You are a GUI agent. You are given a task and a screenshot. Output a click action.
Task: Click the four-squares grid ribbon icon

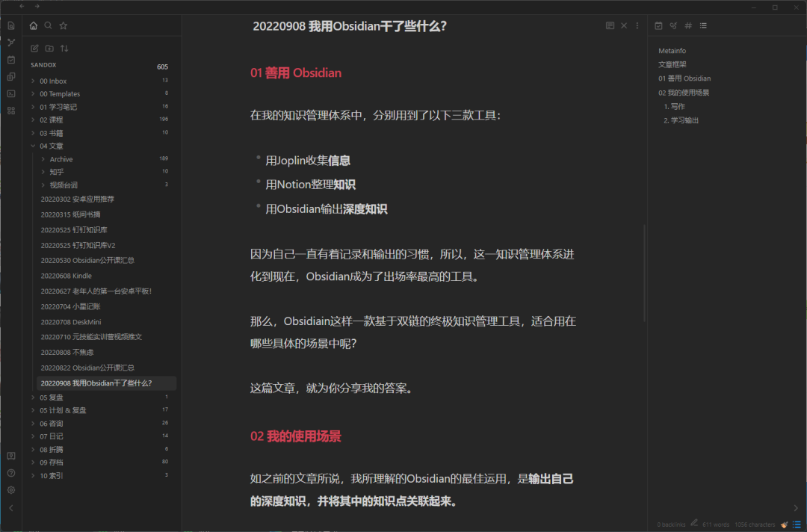pyautogui.click(x=10, y=111)
